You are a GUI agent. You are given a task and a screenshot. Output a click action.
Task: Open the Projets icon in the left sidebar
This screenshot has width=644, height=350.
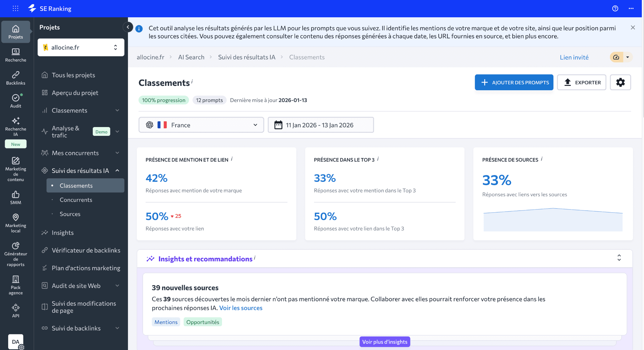(x=15, y=31)
